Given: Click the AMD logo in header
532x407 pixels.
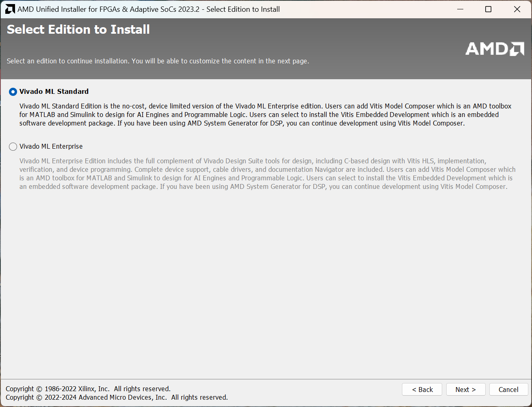Looking at the screenshot, I should click(495, 49).
